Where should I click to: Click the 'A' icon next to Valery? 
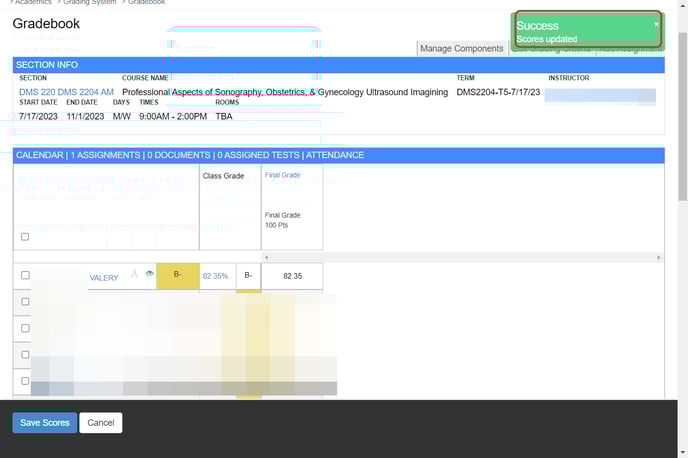click(134, 274)
